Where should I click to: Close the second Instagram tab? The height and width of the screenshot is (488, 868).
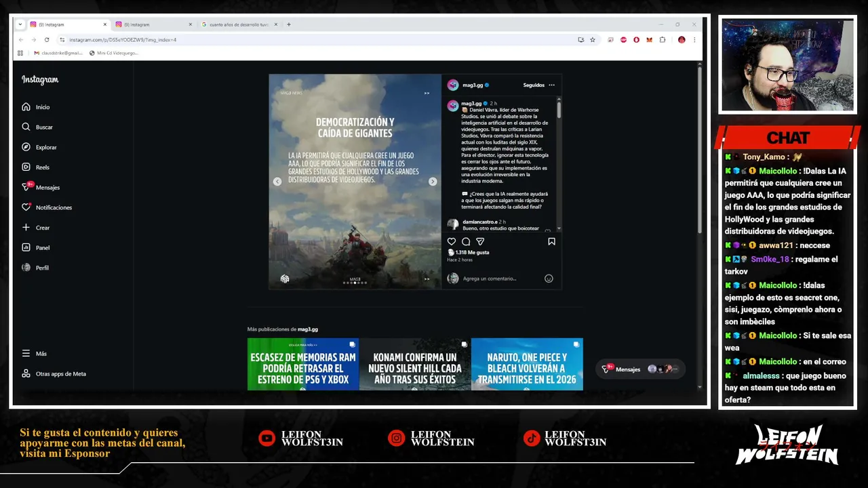click(190, 24)
